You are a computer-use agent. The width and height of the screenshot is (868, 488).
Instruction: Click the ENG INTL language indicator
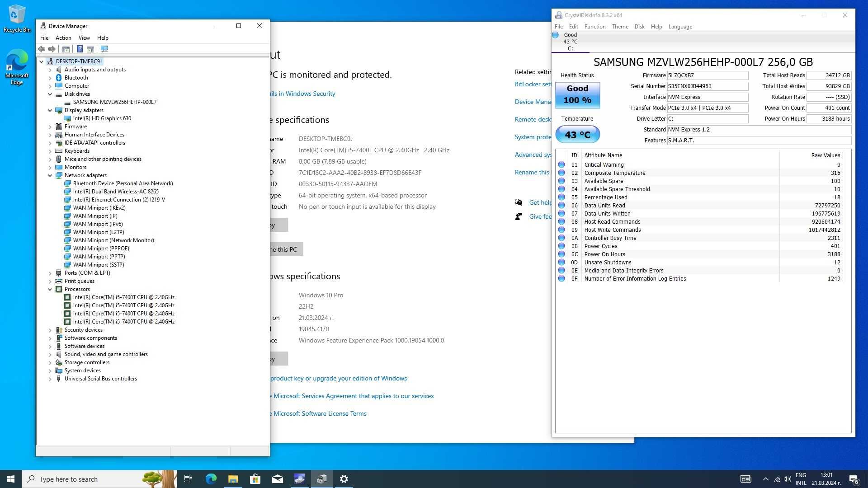click(x=801, y=479)
